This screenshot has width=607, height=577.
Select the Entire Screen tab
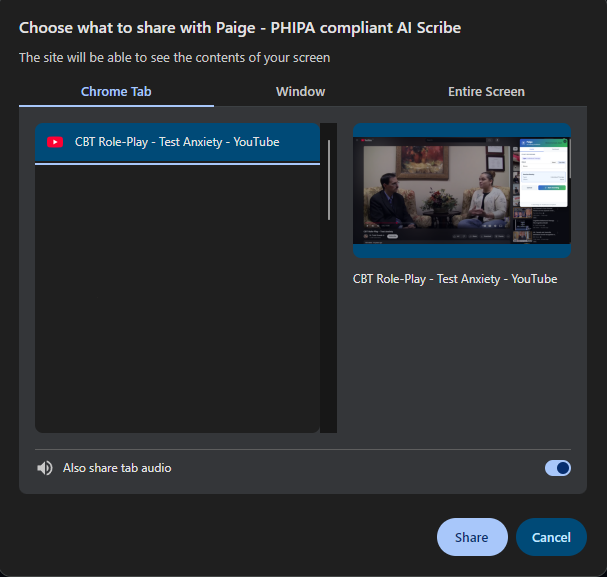(x=486, y=91)
